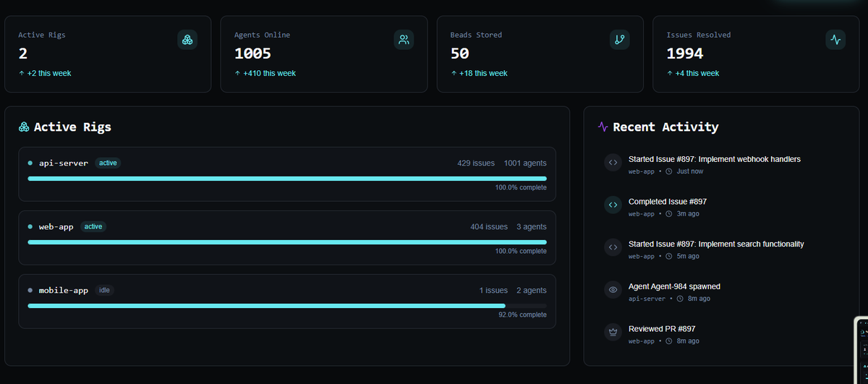The image size is (868, 384).
Task: Open Started Issue #897: Implement webhook handlers
Action: 715,159
